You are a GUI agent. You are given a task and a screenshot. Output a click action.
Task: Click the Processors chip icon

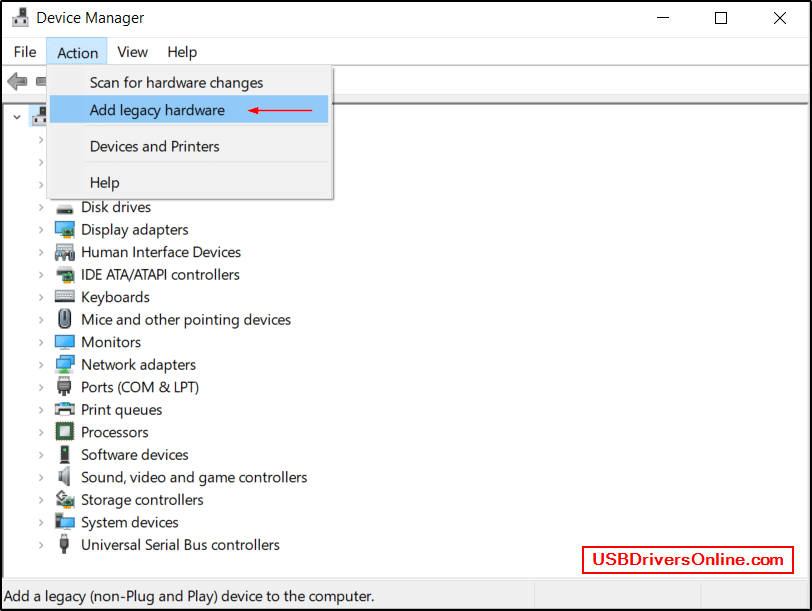(65, 432)
